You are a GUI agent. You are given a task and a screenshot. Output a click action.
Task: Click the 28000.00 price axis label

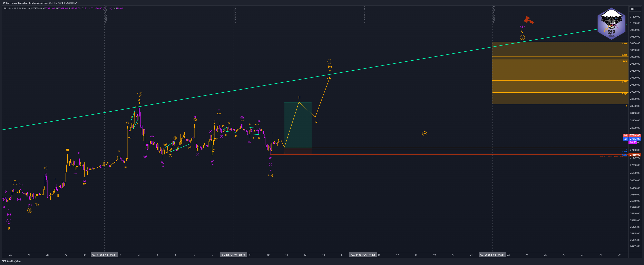pos(635,128)
